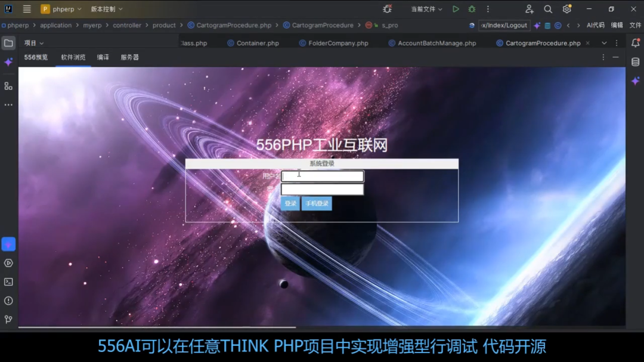Switch to 软件浏览 tab
Image resolution: width=644 pixels, height=362 pixels.
(x=73, y=57)
